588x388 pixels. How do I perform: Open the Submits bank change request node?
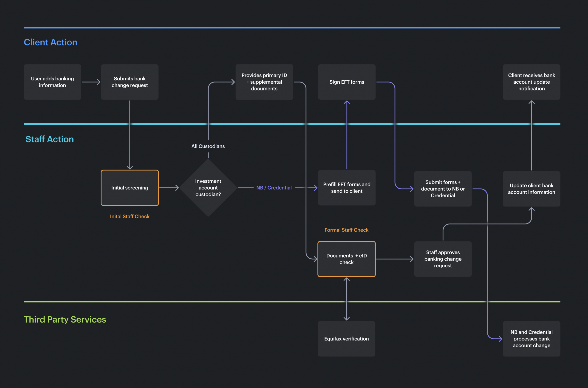coord(130,82)
